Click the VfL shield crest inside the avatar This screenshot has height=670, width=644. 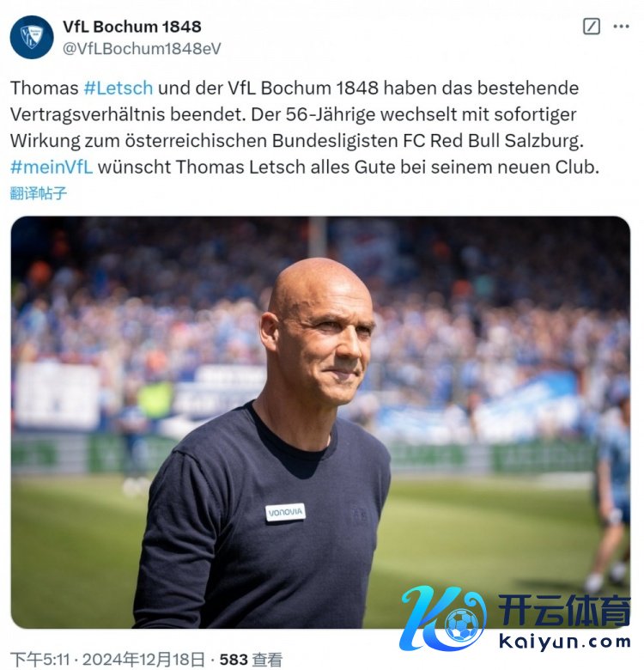click(32, 37)
